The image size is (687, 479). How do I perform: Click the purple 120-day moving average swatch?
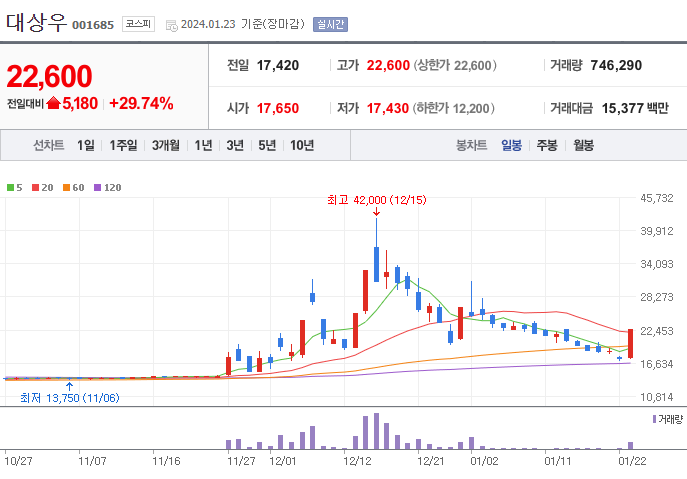(x=98, y=188)
